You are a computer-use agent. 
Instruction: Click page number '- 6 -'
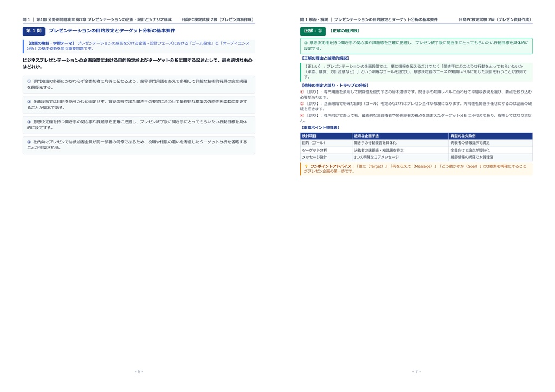pyautogui.click(x=139, y=371)
